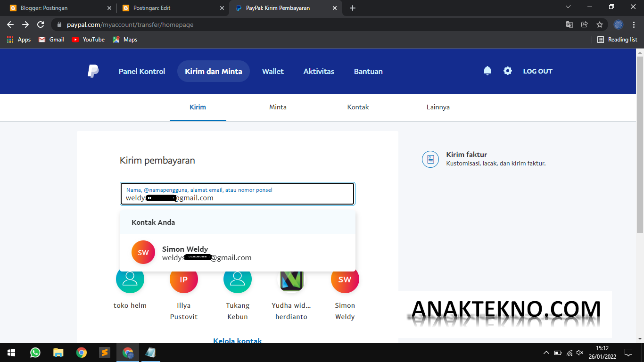Switch to the Blogger: Postingan tab
The image size is (644, 362).
pyautogui.click(x=59, y=8)
